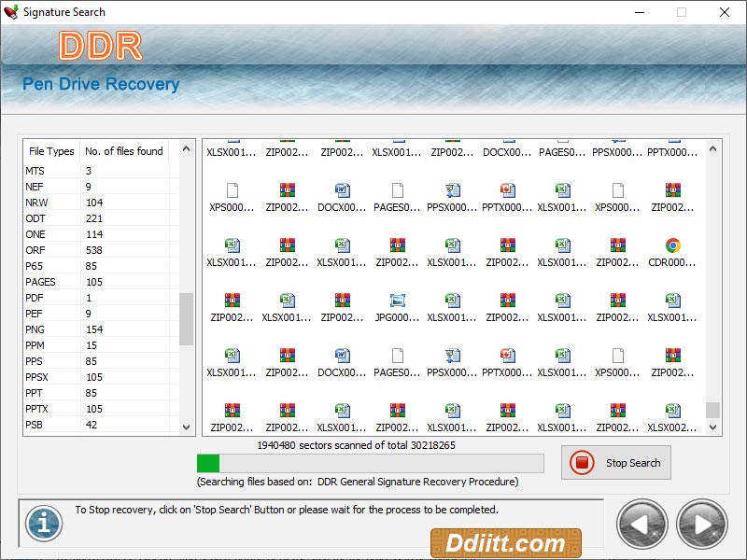The image size is (747, 560).
Task: Click a PPSX000 slideshow file icon
Action: click(x=452, y=191)
